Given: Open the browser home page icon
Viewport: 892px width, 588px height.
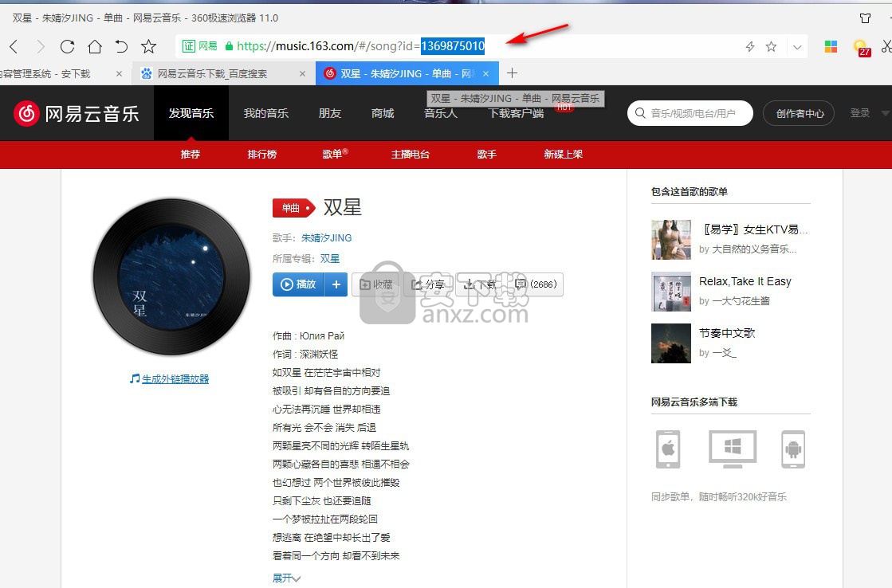Looking at the screenshot, I should [94, 46].
